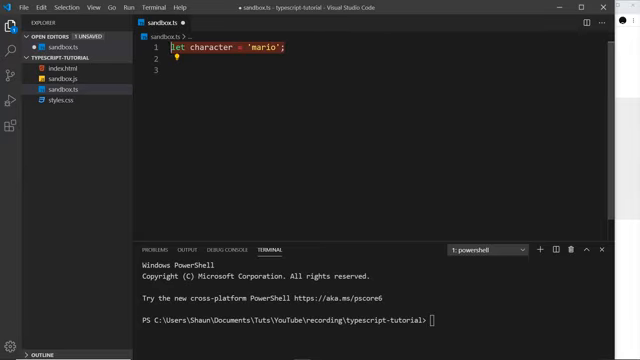Open the Extensions view

click(x=10, y=126)
